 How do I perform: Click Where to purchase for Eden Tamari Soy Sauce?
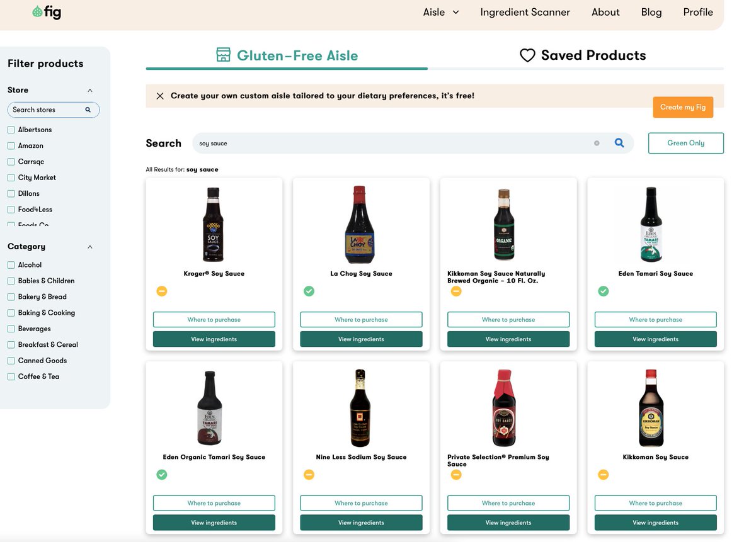[656, 320]
